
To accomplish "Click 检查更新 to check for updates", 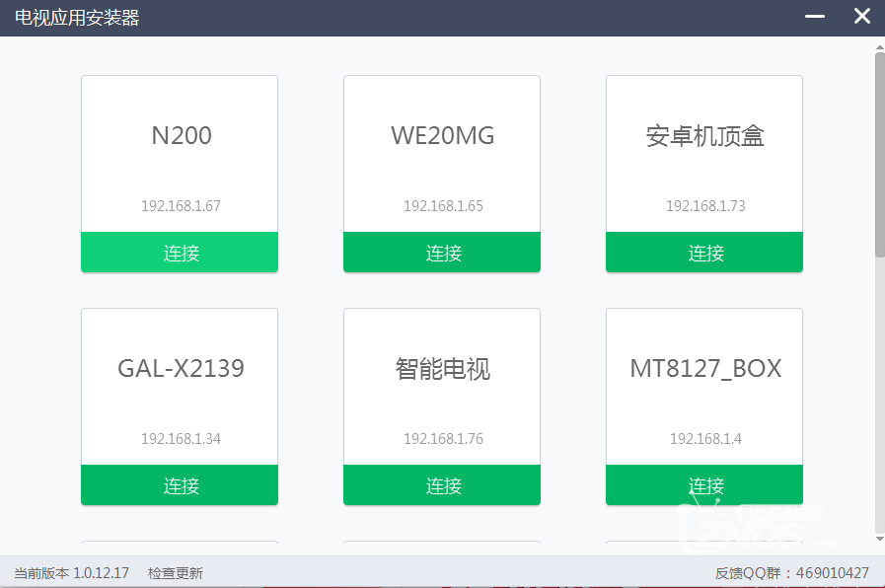I will (x=176, y=573).
